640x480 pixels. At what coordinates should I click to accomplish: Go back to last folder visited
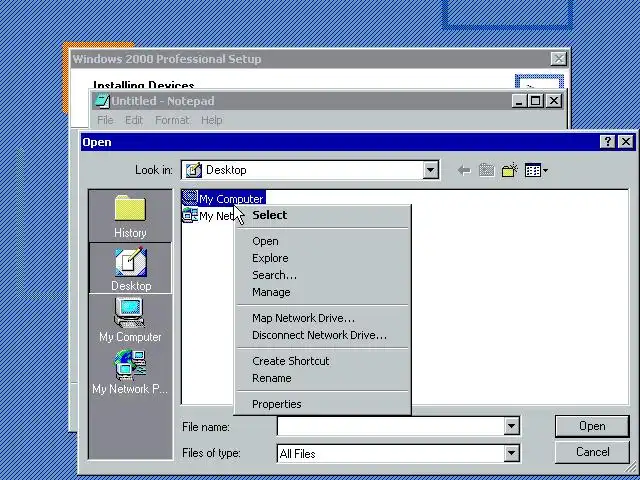464,170
